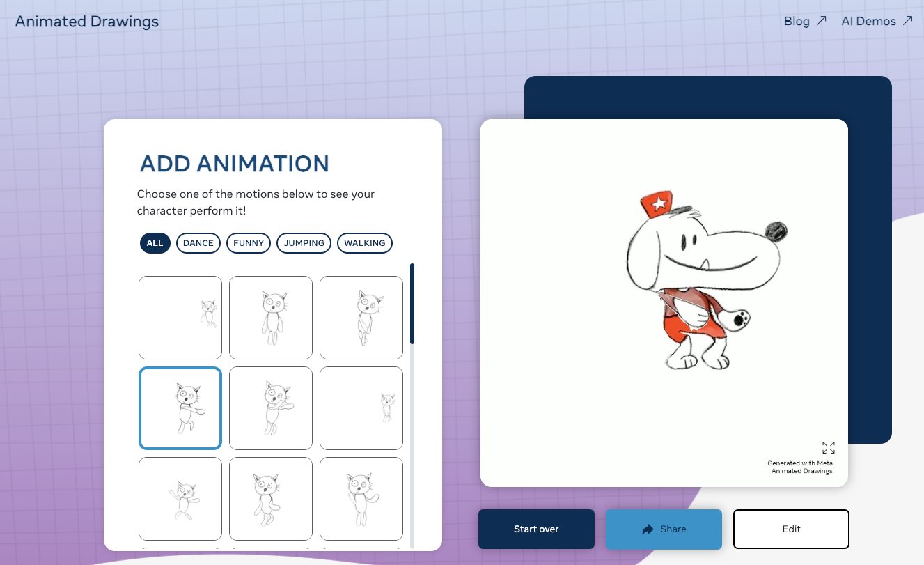Click the "Choose one of the motions below" text
Image resolution: width=924 pixels, height=565 pixels.
[256, 202]
